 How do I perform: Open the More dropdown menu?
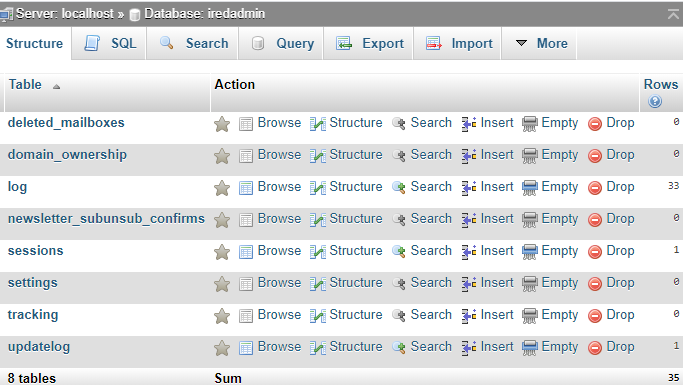(x=539, y=43)
